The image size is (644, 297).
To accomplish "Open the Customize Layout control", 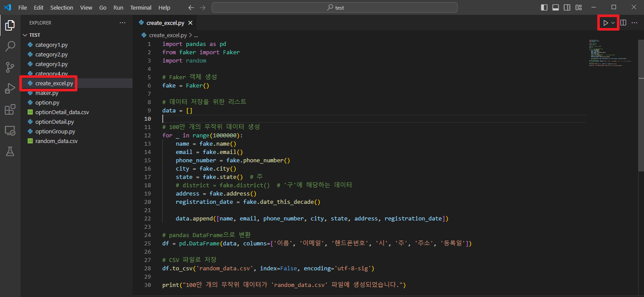I will tap(579, 7).
